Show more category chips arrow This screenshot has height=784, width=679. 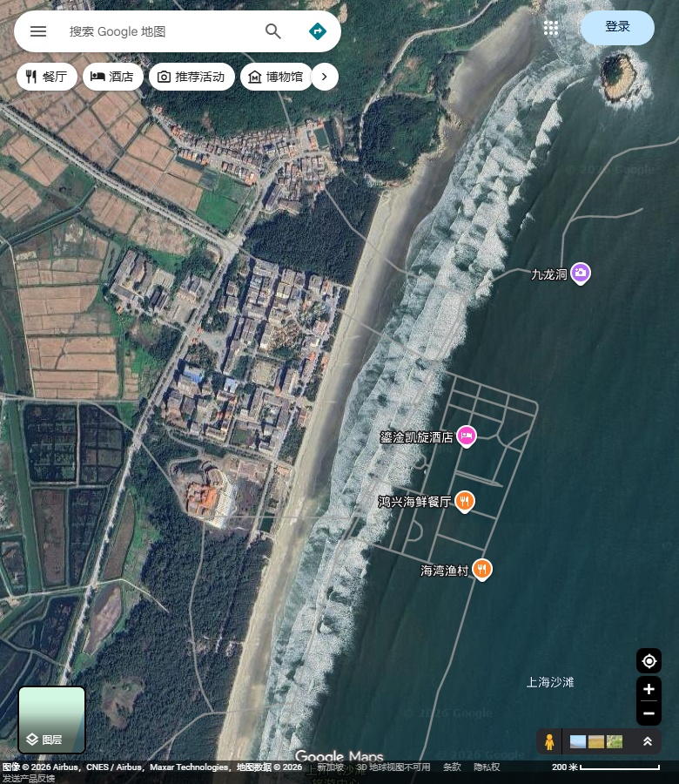point(325,77)
